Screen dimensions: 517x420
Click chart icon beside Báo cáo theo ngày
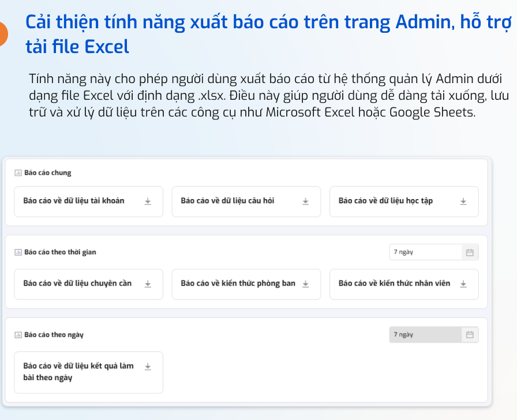[18, 335]
